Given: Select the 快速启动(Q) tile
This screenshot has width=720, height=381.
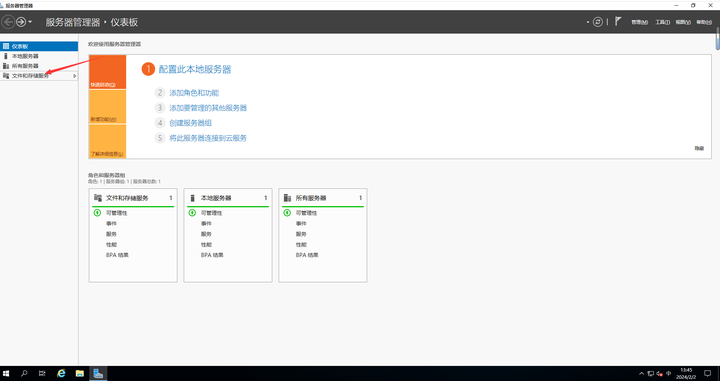Looking at the screenshot, I should (107, 72).
